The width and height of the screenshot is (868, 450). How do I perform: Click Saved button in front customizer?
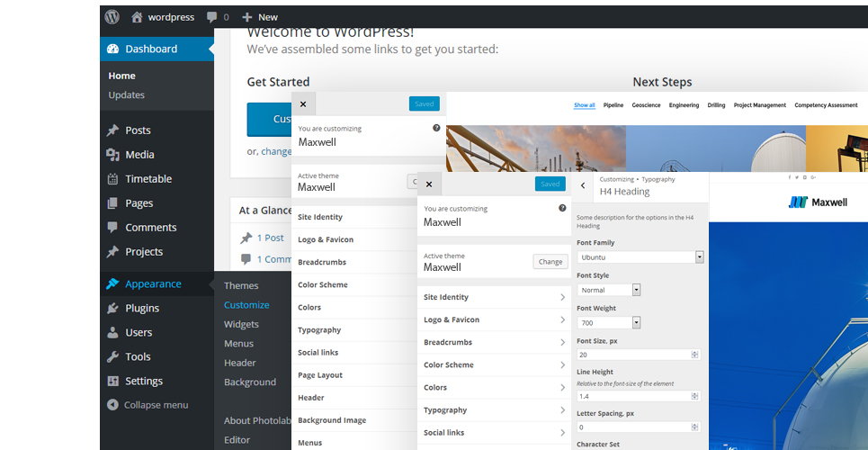click(550, 184)
